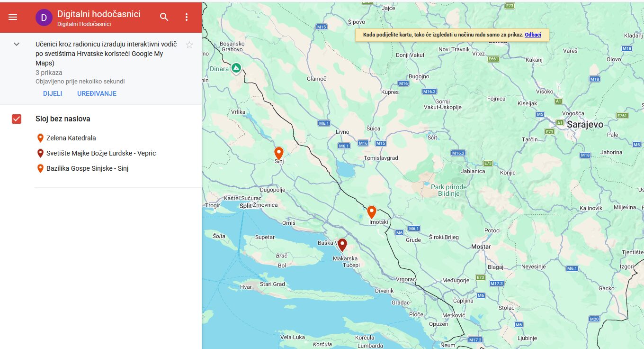Open the hamburger main menu

click(x=13, y=17)
